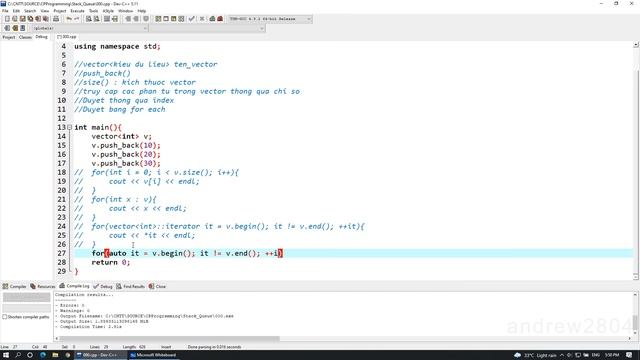Image resolution: width=640 pixels, height=360 pixels.
Task: Switch to Find Results bottom tab
Action: (131, 287)
